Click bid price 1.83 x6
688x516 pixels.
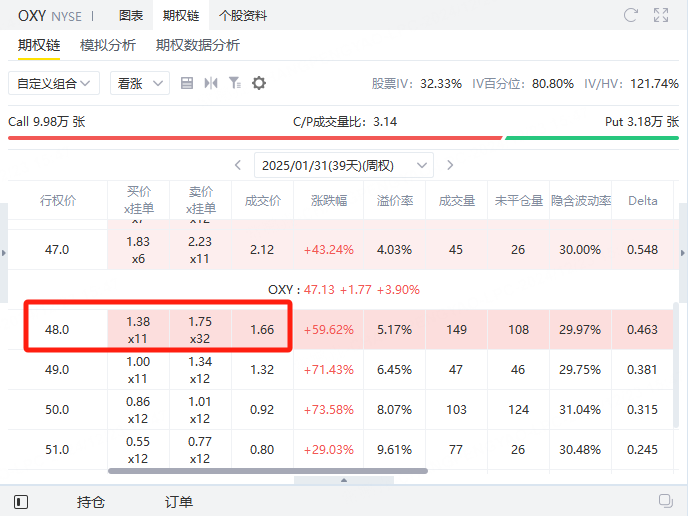pyautogui.click(x=138, y=250)
